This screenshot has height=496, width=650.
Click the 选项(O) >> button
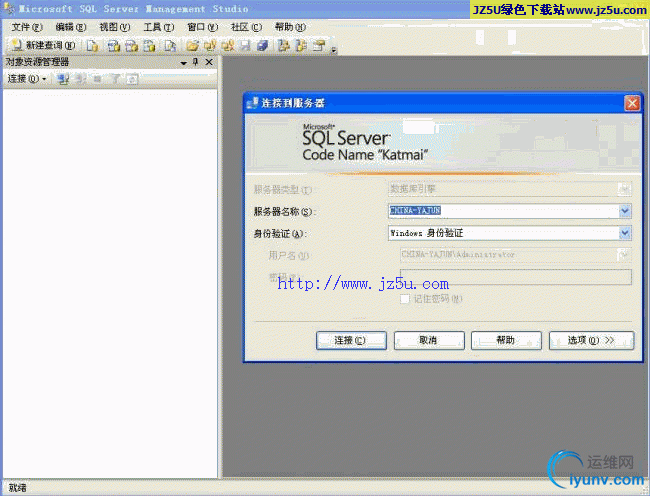pos(592,340)
